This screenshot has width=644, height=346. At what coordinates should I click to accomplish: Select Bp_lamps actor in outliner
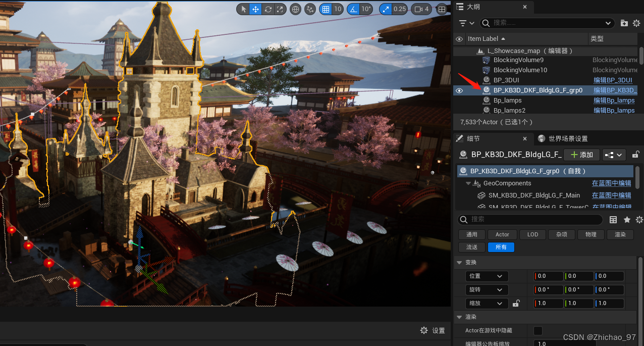tap(508, 100)
